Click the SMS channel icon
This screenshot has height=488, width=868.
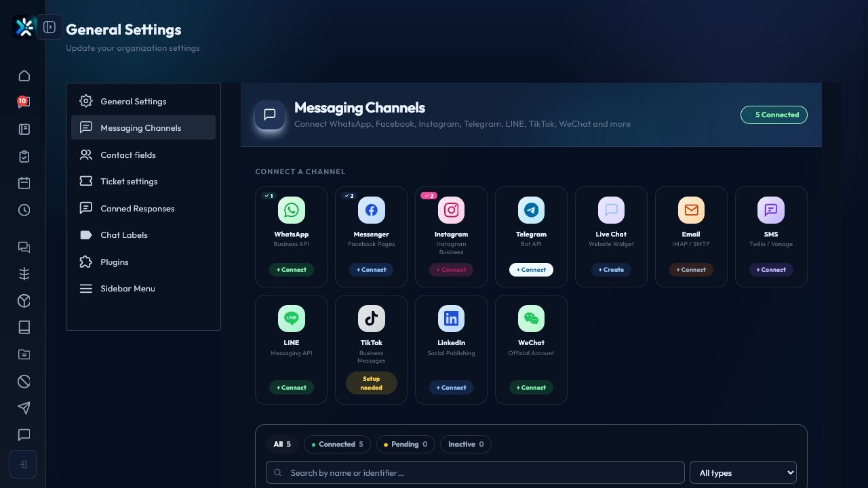coord(771,210)
